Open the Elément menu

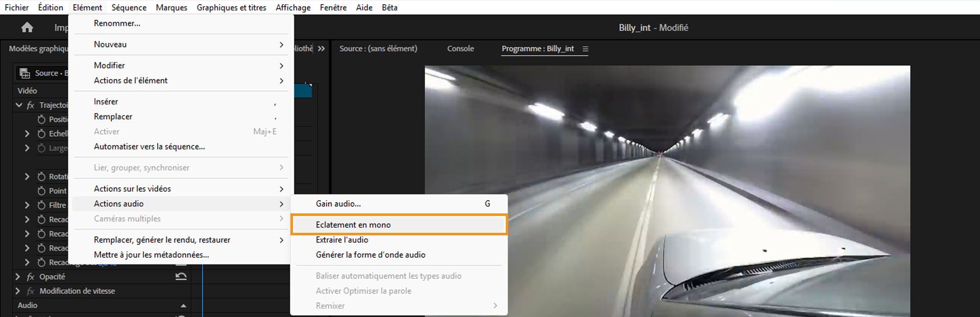pos(87,8)
